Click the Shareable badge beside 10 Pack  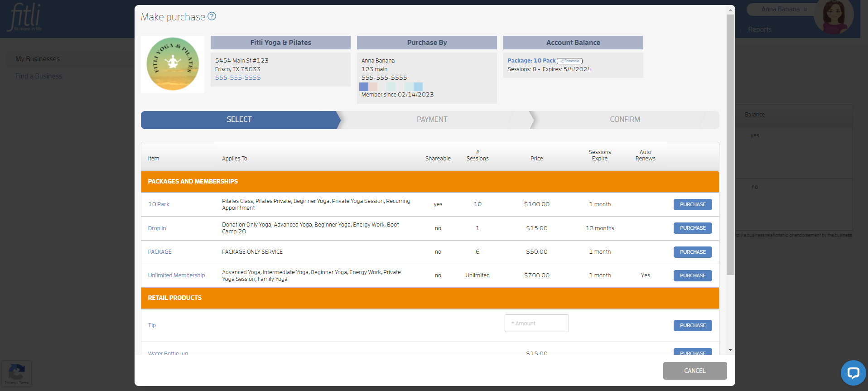tap(569, 61)
